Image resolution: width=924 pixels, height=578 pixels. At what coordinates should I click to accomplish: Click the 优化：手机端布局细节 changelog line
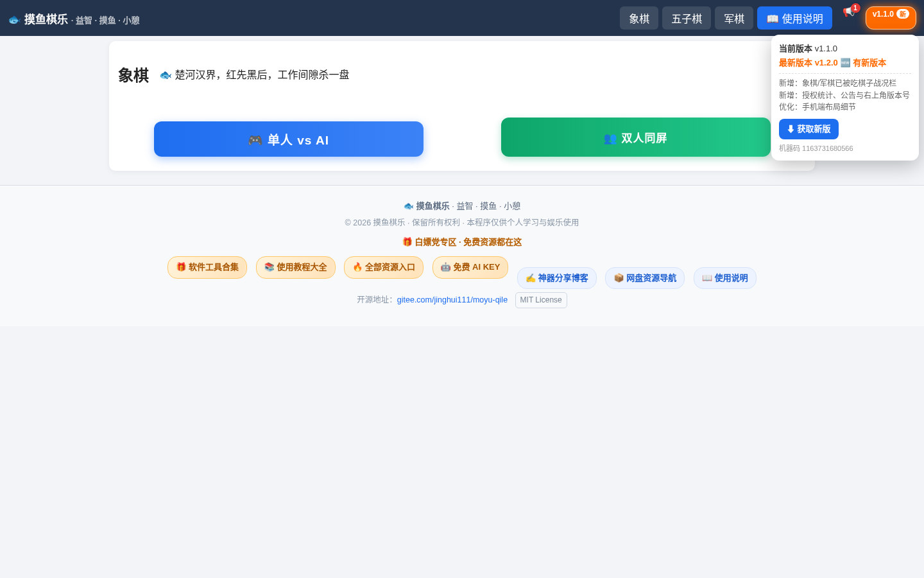click(x=817, y=107)
